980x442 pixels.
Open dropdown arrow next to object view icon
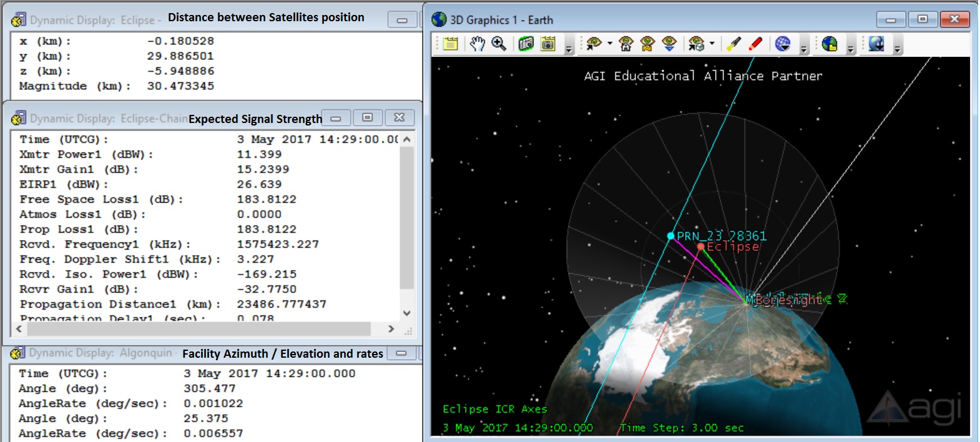pyautogui.click(x=712, y=44)
